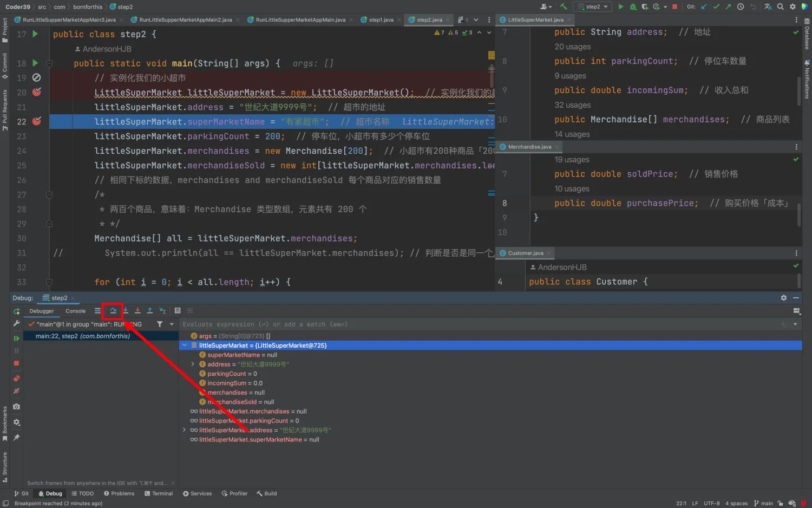Click the pin tab icon in debug sidebar

(17, 437)
